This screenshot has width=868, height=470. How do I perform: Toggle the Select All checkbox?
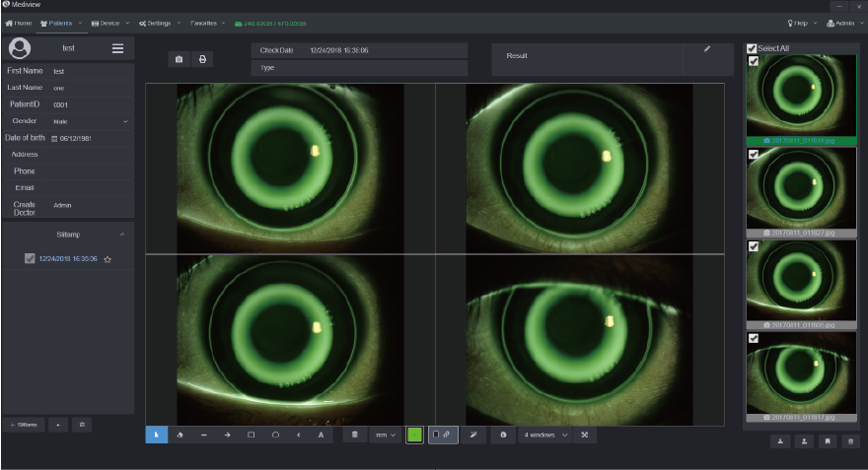coord(752,48)
